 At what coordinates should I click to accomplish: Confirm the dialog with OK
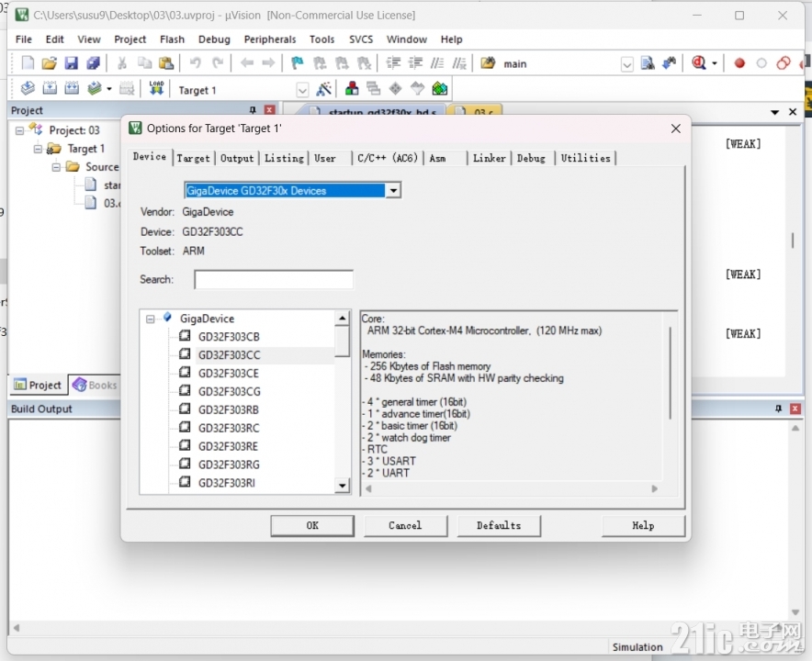click(312, 525)
